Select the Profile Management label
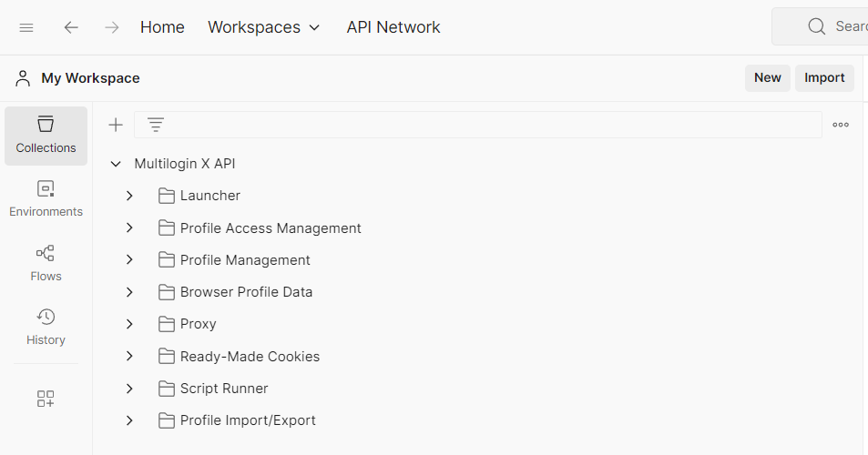The image size is (868, 455). point(245,260)
